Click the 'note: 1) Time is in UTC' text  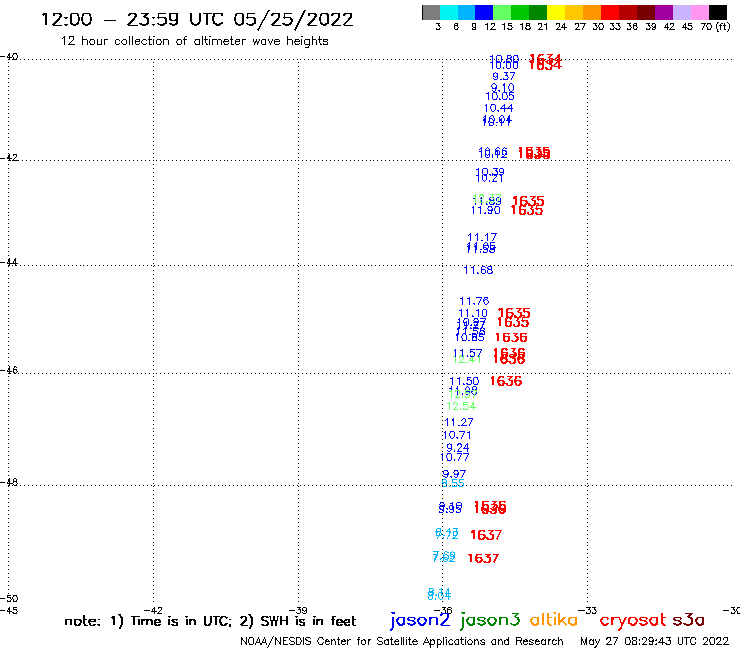pyautogui.click(x=147, y=621)
